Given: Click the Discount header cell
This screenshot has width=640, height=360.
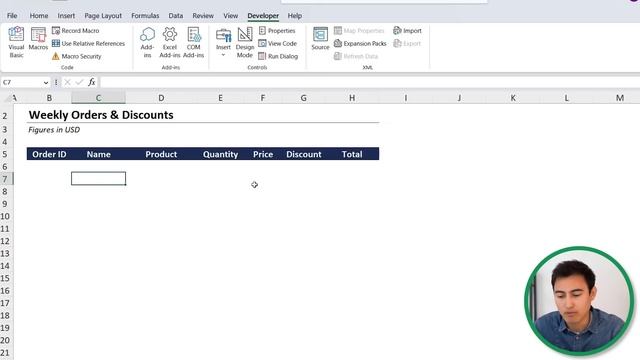Looking at the screenshot, I should click(x=303, y=154).
